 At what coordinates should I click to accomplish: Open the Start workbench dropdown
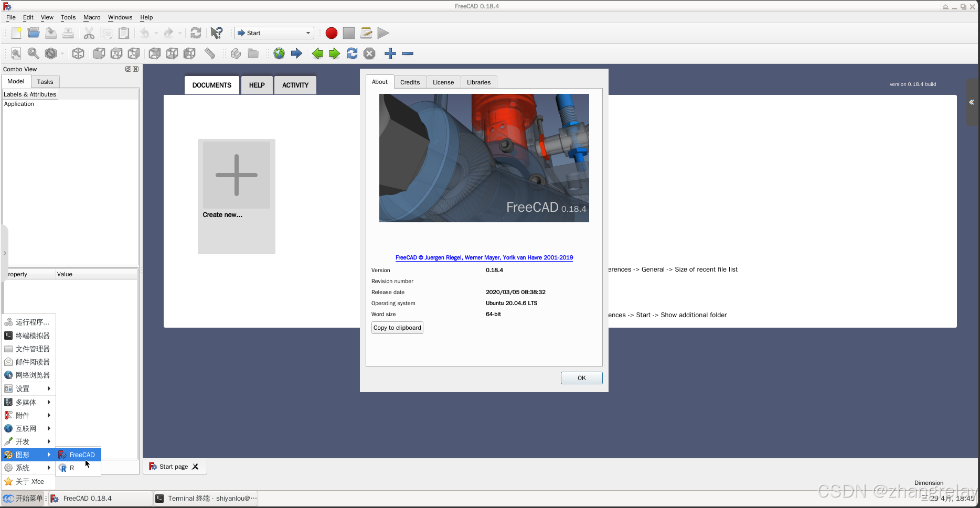(x=274, y=33)
